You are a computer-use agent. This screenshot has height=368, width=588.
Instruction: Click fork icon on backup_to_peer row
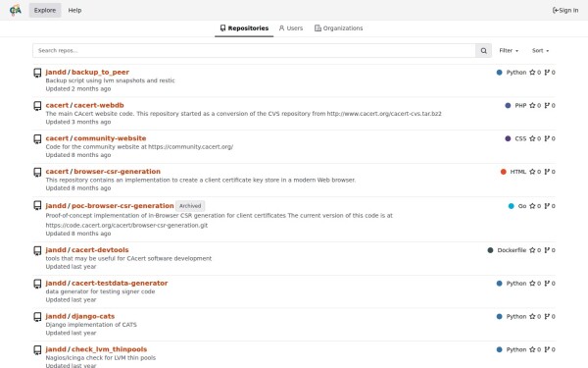(547, 73)
